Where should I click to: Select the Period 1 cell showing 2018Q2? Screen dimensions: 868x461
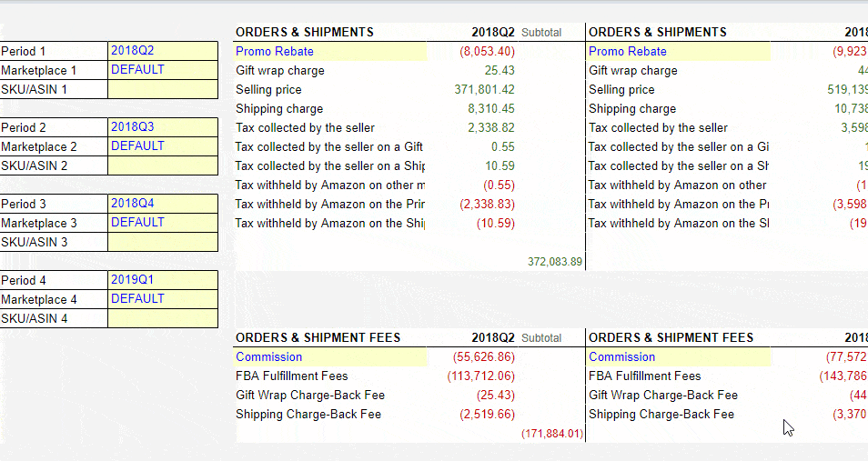tap(162, 51)
